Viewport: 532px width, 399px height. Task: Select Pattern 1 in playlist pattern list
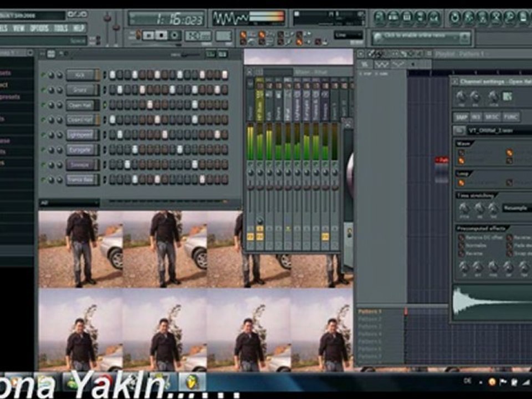[x=370, y=311]
